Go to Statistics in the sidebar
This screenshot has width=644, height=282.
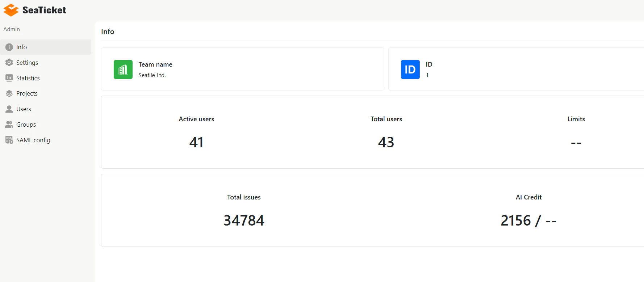[46, 78]
